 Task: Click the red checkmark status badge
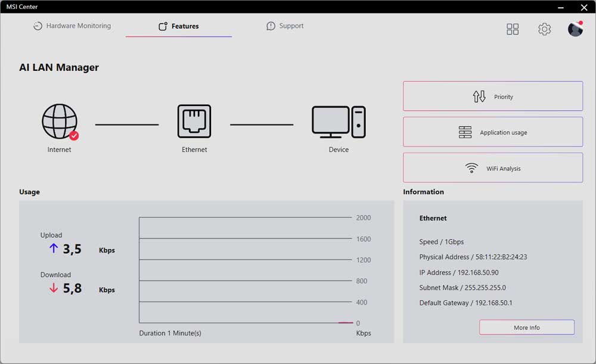pos(74,135)
